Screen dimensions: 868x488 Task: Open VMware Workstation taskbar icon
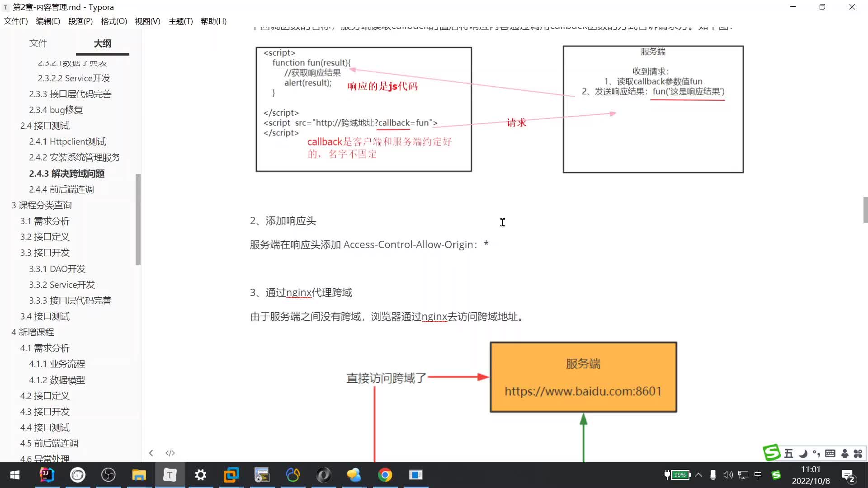pos(231,475)
